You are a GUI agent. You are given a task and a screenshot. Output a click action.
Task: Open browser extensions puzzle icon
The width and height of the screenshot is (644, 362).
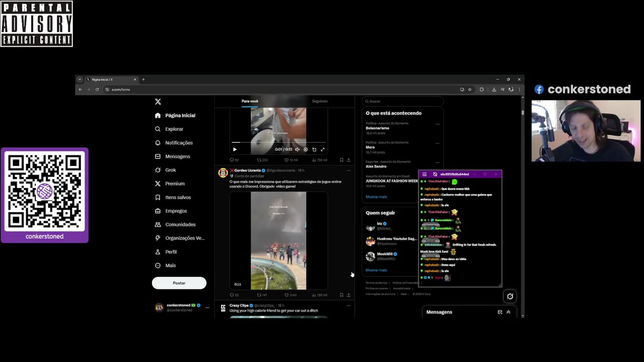point(481,89)
